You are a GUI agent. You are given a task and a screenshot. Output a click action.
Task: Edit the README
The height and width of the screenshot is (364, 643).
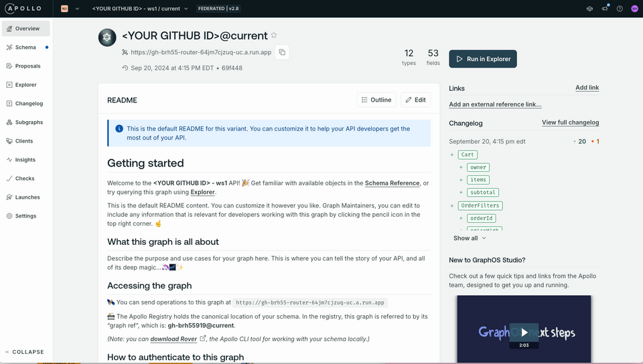pos(415,100)
